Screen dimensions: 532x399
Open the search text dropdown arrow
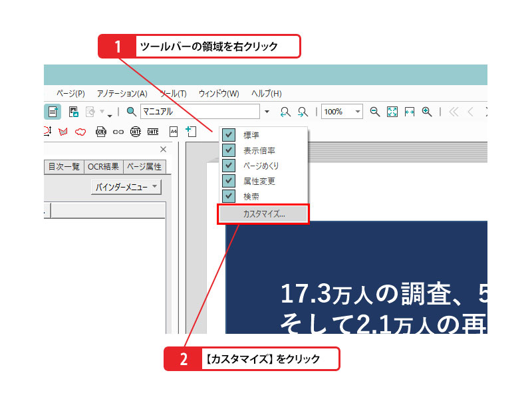[x=267, y=112]
